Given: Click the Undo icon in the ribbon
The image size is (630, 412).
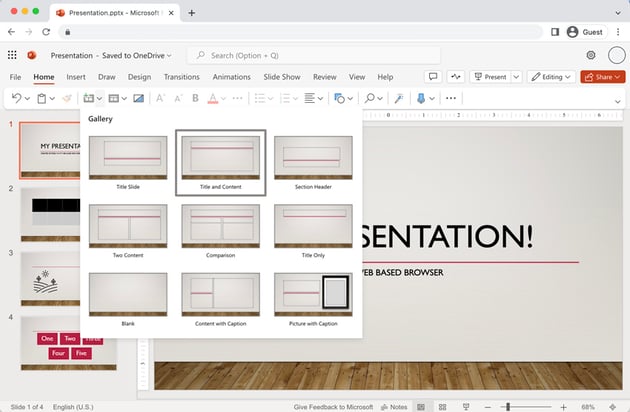Looking at the screenshot, I should pyautogui.click(x=14, y=98).
